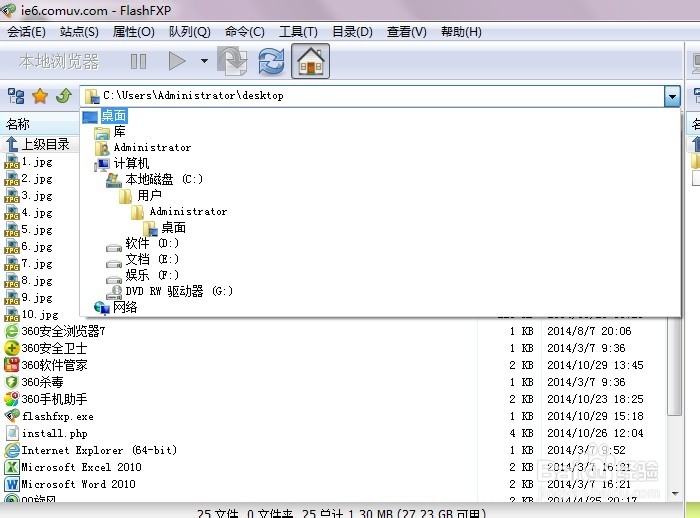The image size is (700, 518).
Task: Select 本地磁盘 (C:) in dropdown
Action: point(164,180)
